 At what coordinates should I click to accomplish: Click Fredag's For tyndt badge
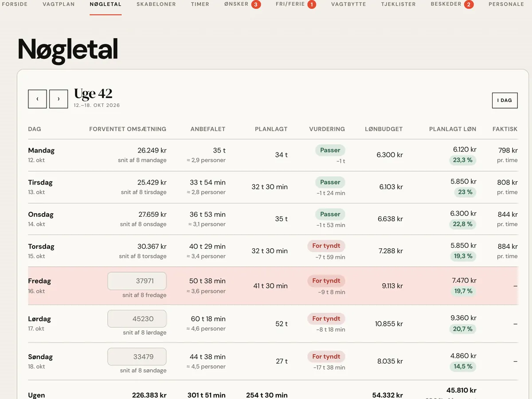[x=326, y=281]
